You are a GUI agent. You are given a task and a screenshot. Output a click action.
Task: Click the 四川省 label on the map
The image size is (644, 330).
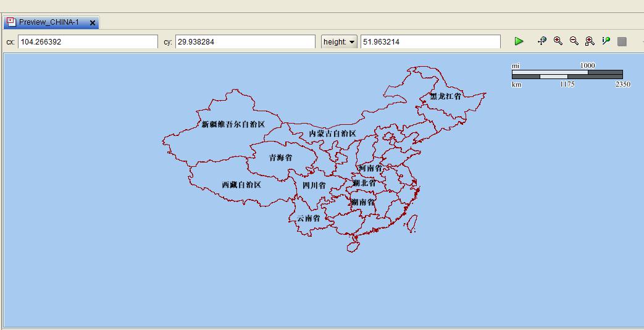click(314, 185)
